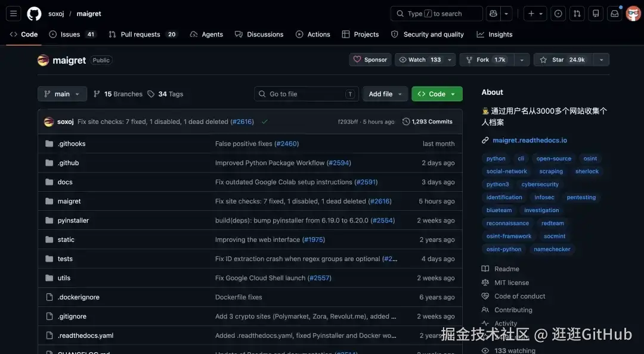Open the Copilot dropdown arrow in header
The height and width of the screenshot is (354, 644).
click(x=506, y=14)
